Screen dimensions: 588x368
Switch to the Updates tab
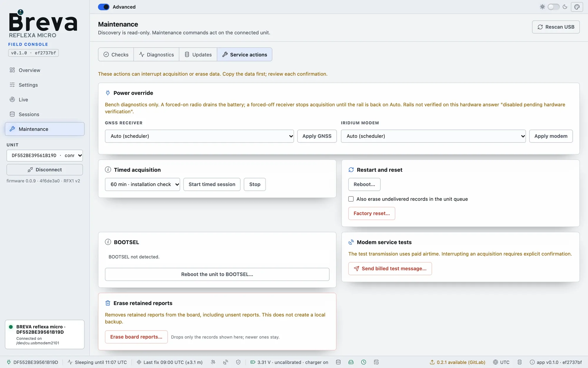198,54
